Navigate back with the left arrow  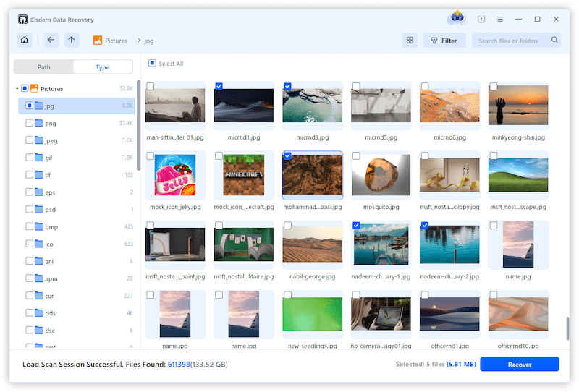coord(51,40)
